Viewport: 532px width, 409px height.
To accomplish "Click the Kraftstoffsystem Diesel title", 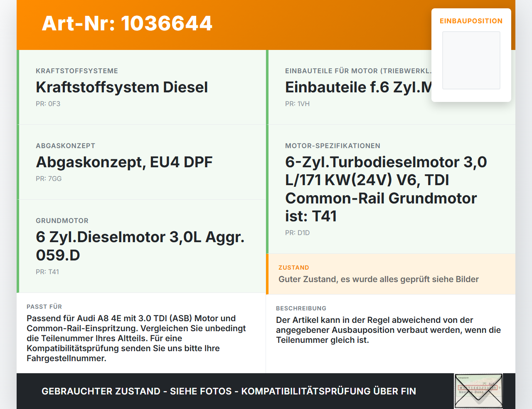I will (x=122, y=87).
